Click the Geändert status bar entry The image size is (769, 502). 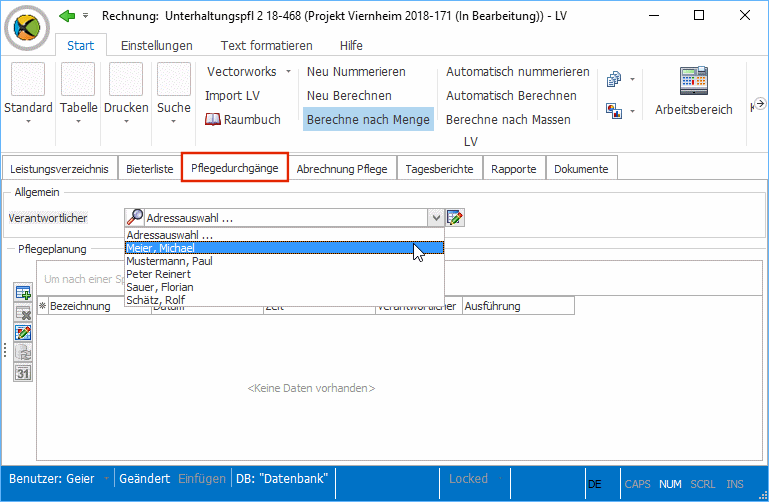(x=145, y=478)
